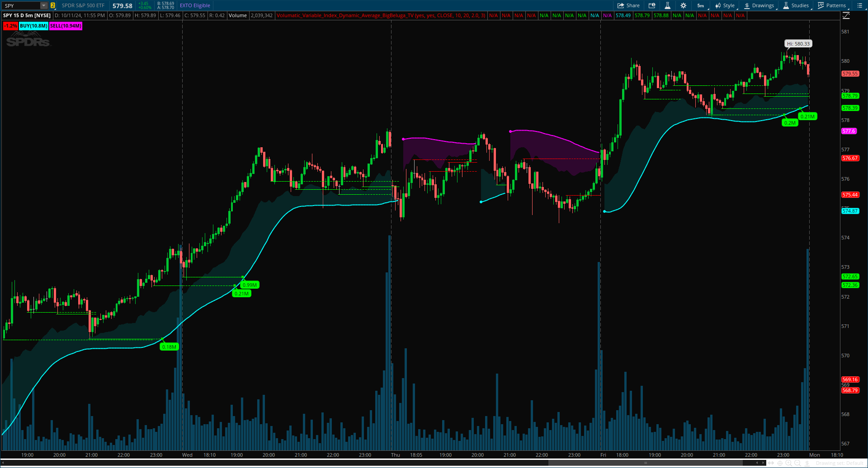Viewport: 868px width, 468px height.
Task: Expand the SPY symbol dropdown arrow
Action: pyautogui.click(x=44, y=5)
